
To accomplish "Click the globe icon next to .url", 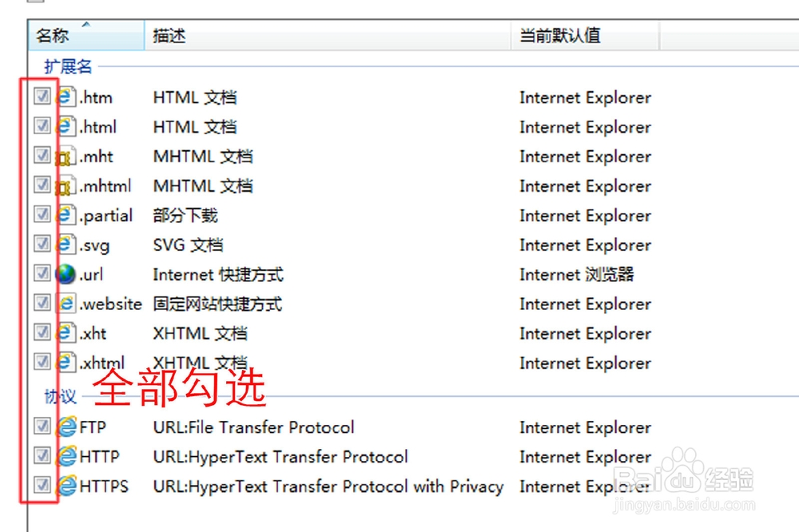I will coord(64,274).
